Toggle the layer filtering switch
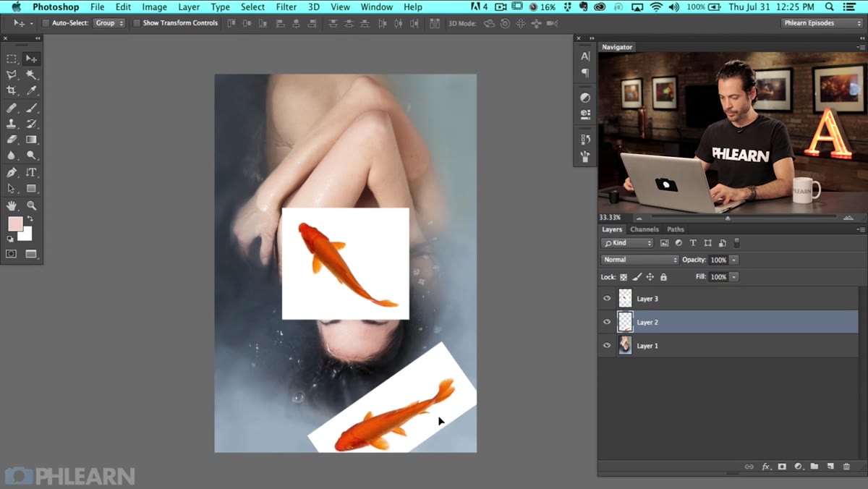 tap(736, 243)
